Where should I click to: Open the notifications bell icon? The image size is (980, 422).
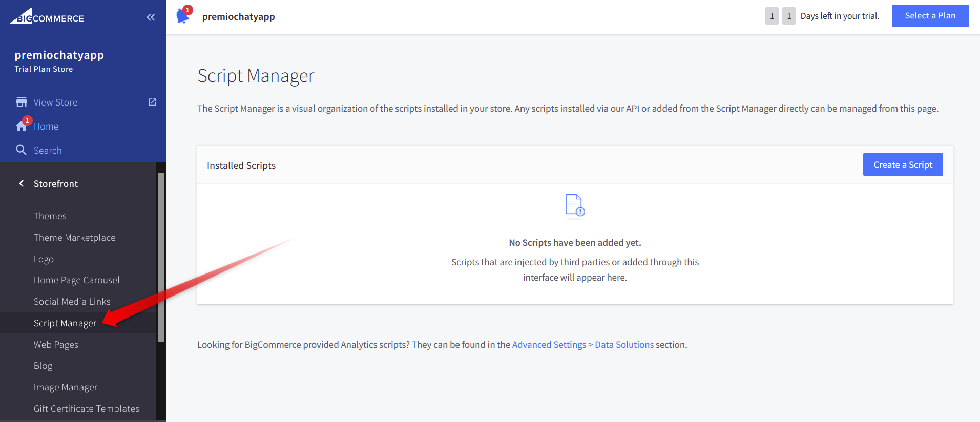click(x=183, y=15)
